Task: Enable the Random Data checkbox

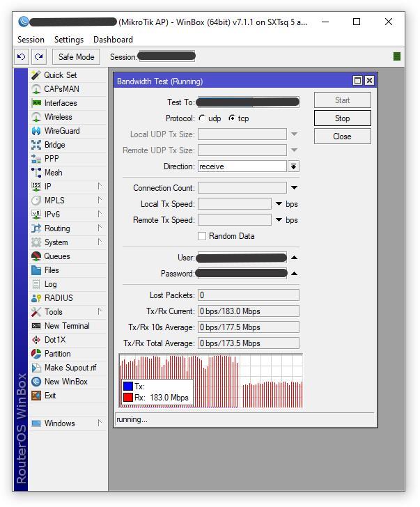Action: [x=202, y=236]
